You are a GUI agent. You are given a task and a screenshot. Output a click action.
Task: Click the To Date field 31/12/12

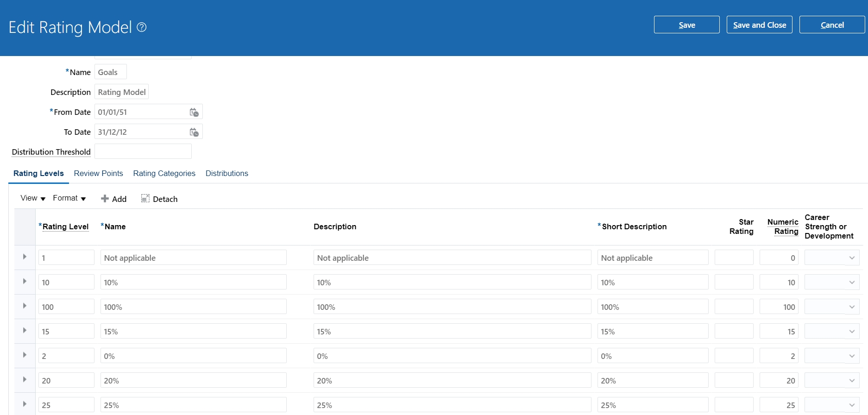click(140, 132)
